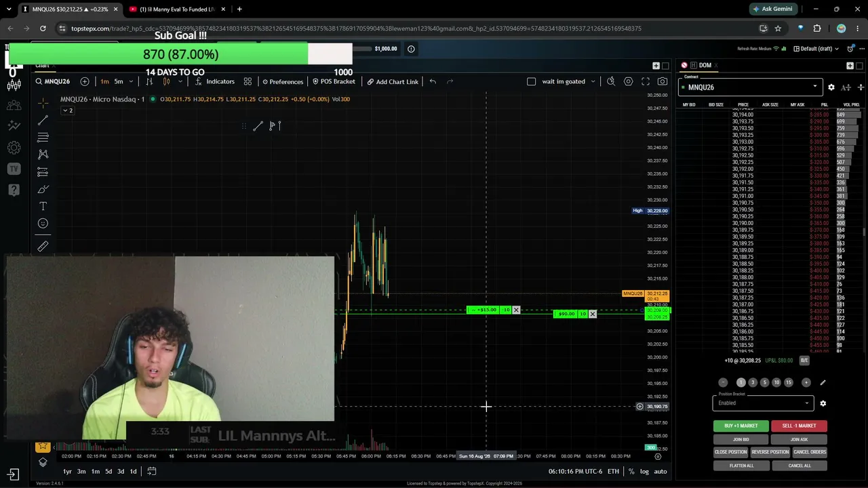Select the brush drawing tool
The width and height of the screenshot is (868, 488).
click(43, 189)
